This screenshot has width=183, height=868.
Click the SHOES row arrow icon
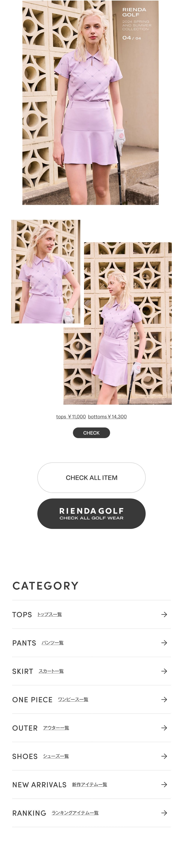[164, 756]
